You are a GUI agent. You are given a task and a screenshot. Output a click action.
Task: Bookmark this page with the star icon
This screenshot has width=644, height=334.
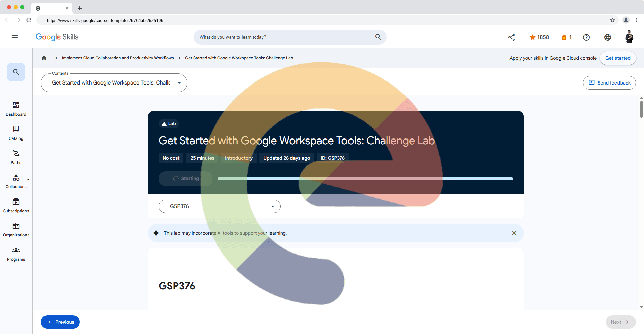coord(612,20)
